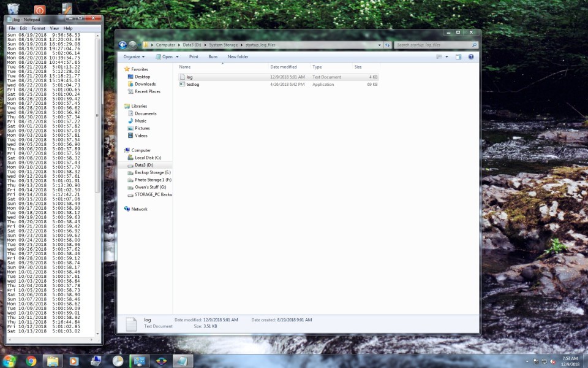Viewport: 588px width, 368px height.
Task: Open the Format menu in Notepad
Action: coord(38,28)
